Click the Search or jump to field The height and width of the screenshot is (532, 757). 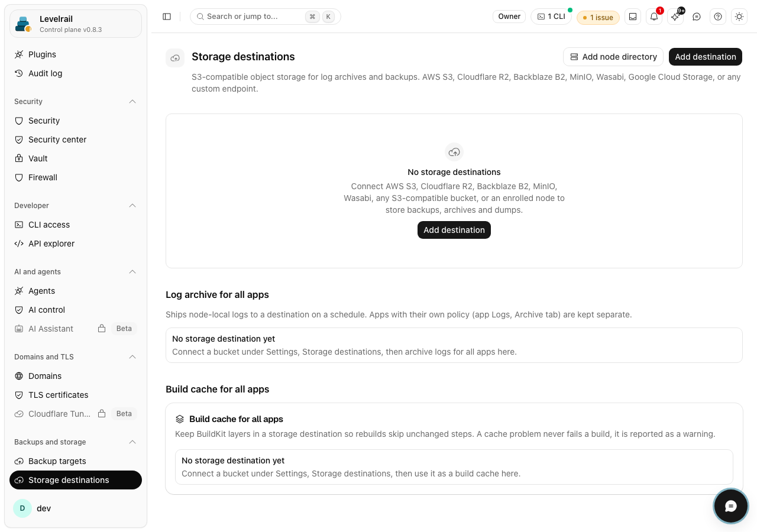click(x=266, y=17)
